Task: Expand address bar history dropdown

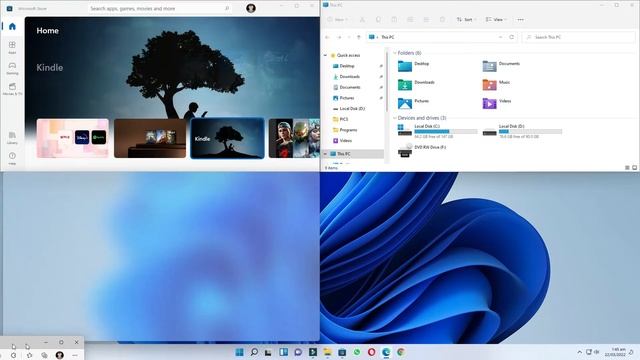Action: [500, 37]
